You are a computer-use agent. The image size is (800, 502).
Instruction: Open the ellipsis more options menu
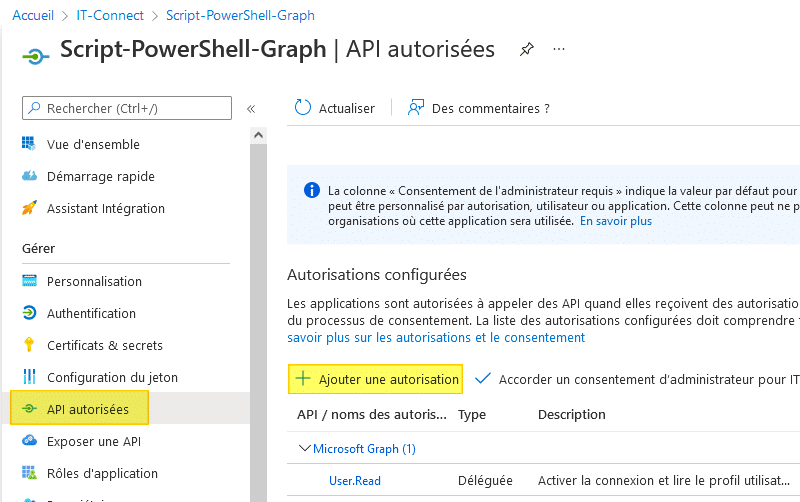559,49
